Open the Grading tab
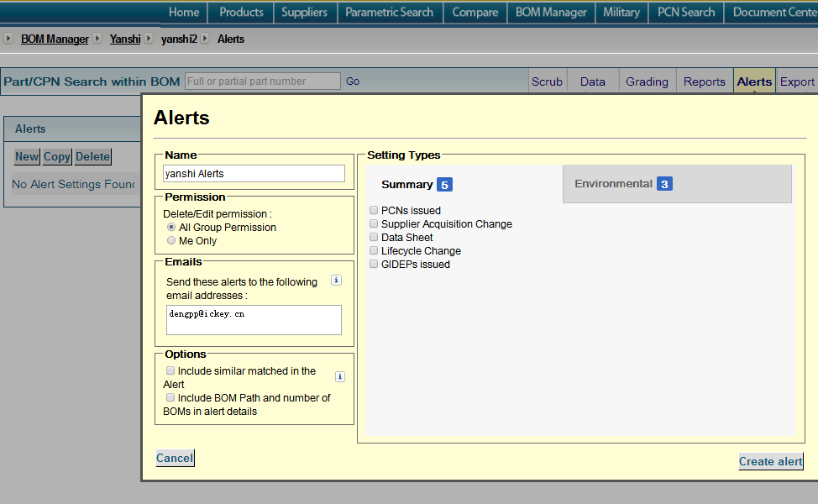This screenshot has height=504, width=818. click(x=647, y=81)
